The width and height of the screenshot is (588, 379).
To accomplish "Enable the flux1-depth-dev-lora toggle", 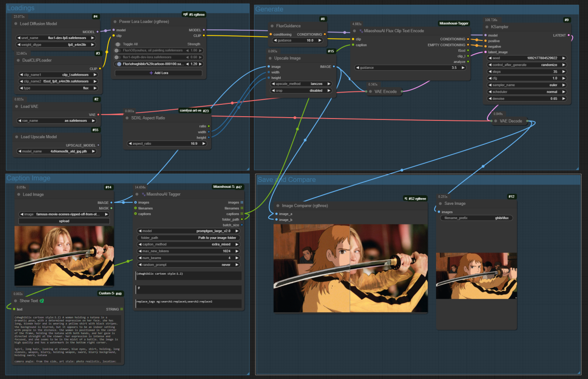I will [x=118, y=57].
